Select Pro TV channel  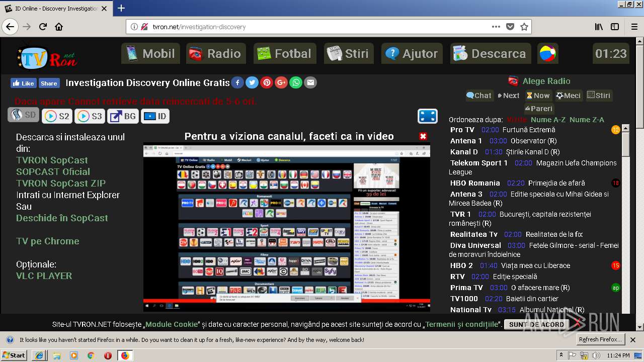coord(462,130)
